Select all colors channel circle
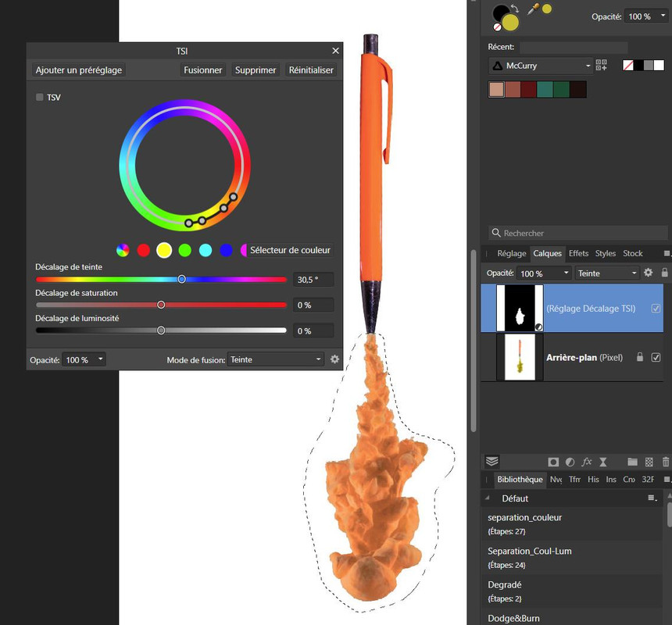Screen dimensions: 672x625 coord(123,250)
